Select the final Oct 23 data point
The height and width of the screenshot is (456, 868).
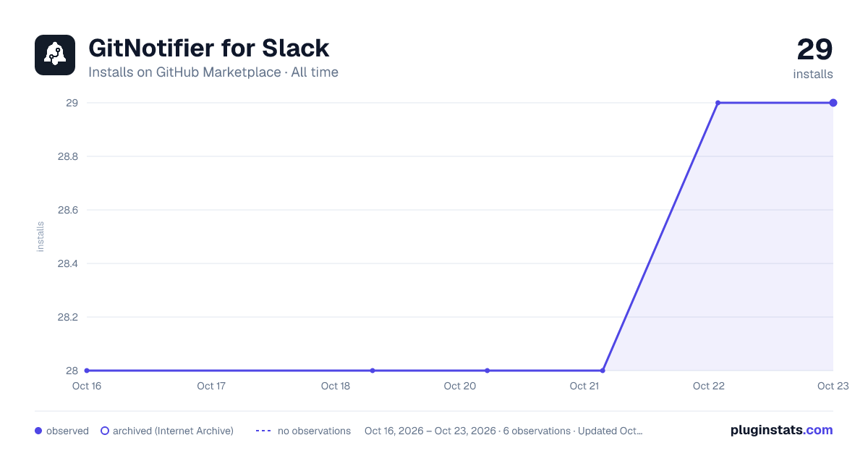pyautogui.click(x=833, y=103)
